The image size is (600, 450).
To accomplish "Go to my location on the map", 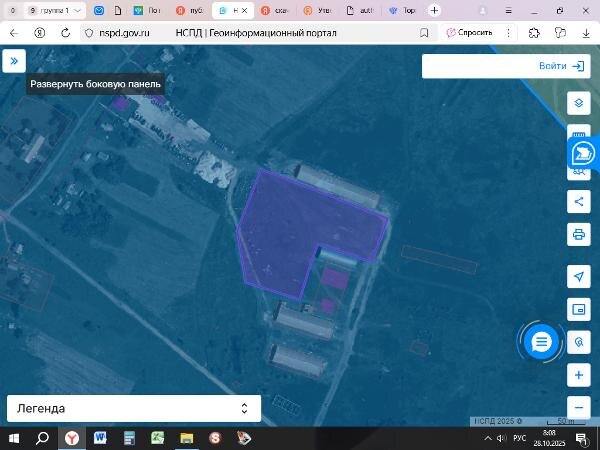I will point(579,276).
